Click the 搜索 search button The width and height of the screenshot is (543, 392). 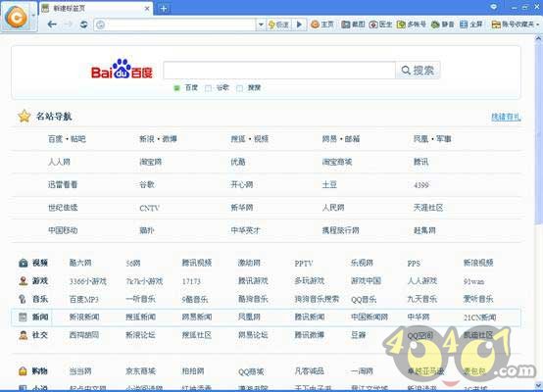coord(418,71)
